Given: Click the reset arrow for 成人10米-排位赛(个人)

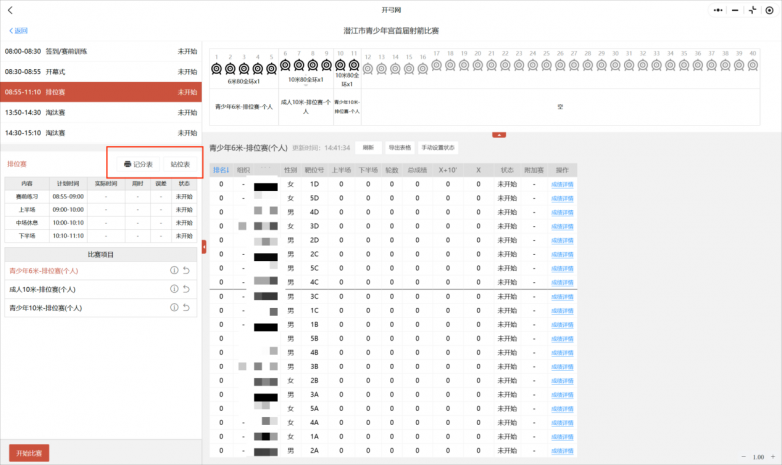Looking at the screenshot, I should (186, 289).
